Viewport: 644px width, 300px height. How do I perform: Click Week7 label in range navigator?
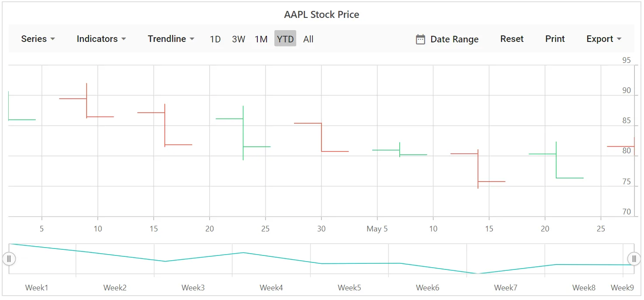pos(506,288)
